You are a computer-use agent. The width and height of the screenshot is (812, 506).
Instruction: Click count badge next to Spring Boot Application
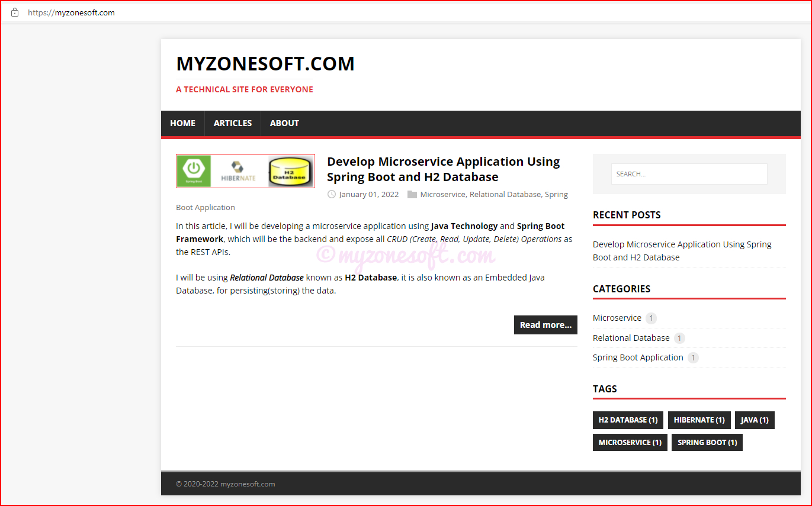click(693, 358)
